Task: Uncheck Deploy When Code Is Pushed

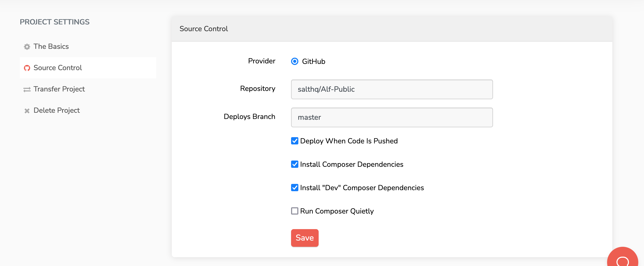Action: (x=295, y=141)
